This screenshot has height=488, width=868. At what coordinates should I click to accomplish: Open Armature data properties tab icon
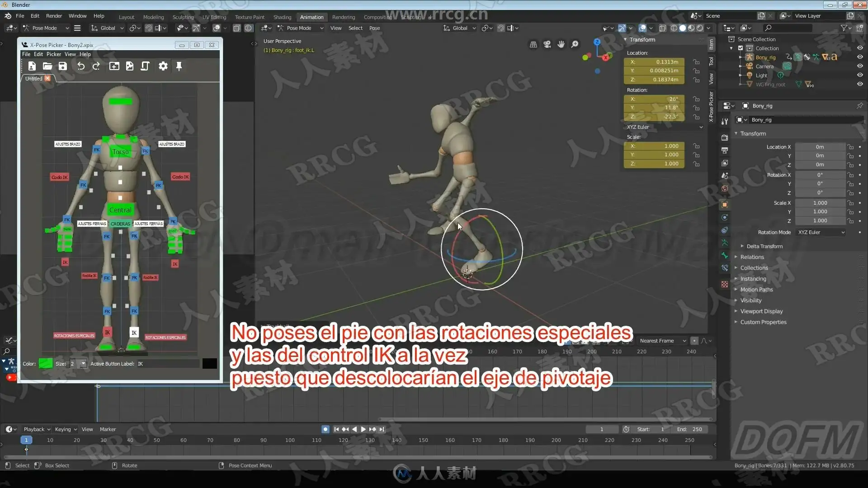[725, 243]
